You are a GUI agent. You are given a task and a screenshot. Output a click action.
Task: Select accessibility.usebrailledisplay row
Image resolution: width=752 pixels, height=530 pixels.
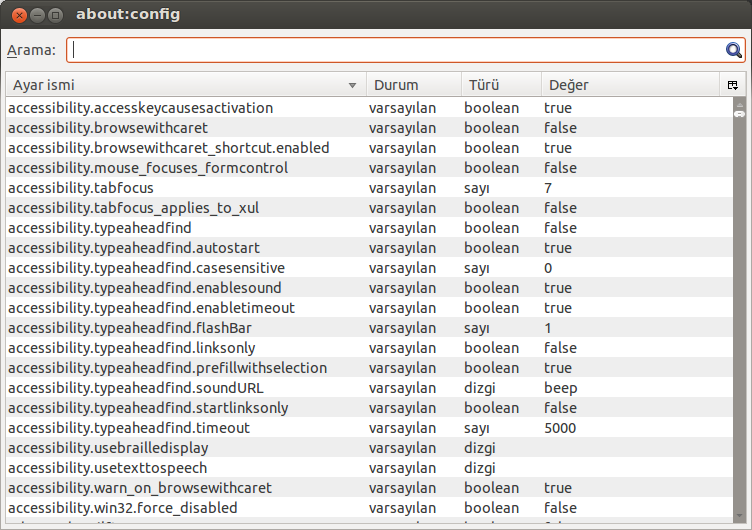pos(369,448)
